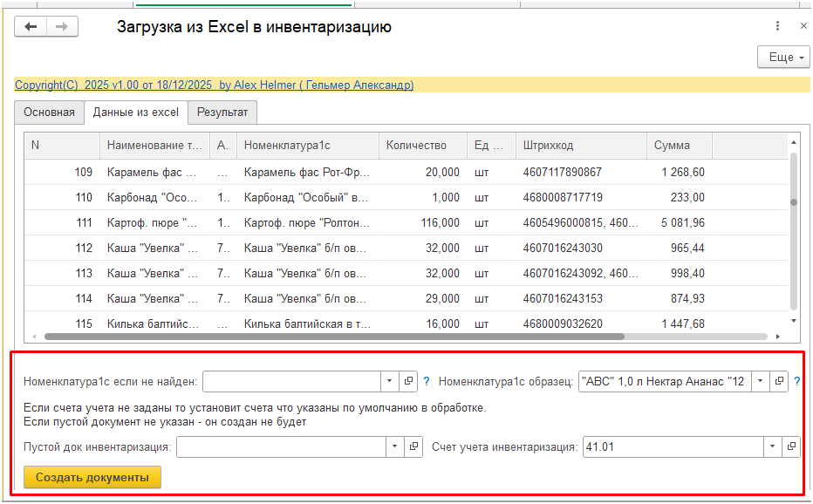813x504 pixels.
Task: Expand 'Номенклатура1с образец' dropdown list
Action: [x=761, y=382]
